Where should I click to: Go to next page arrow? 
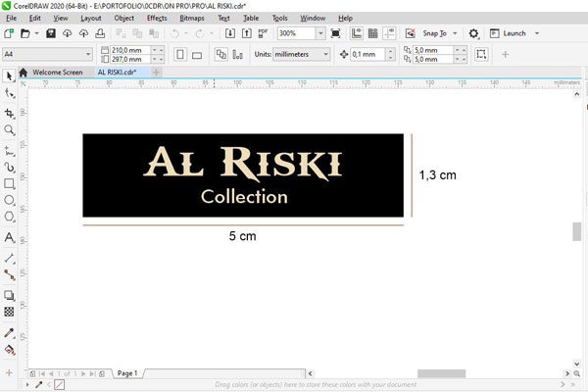83,373
